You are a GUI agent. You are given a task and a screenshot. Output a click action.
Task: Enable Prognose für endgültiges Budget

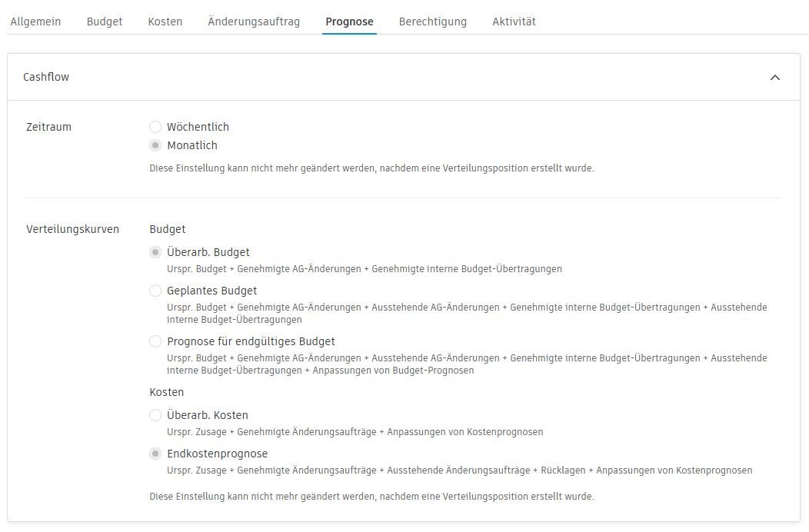[x=155, y=341]
